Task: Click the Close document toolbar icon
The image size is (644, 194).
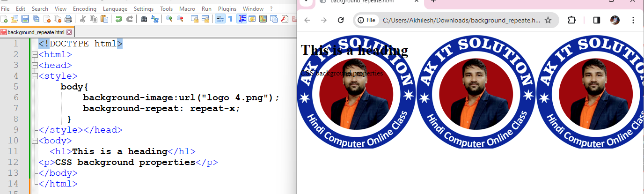Action: point(47,19)
